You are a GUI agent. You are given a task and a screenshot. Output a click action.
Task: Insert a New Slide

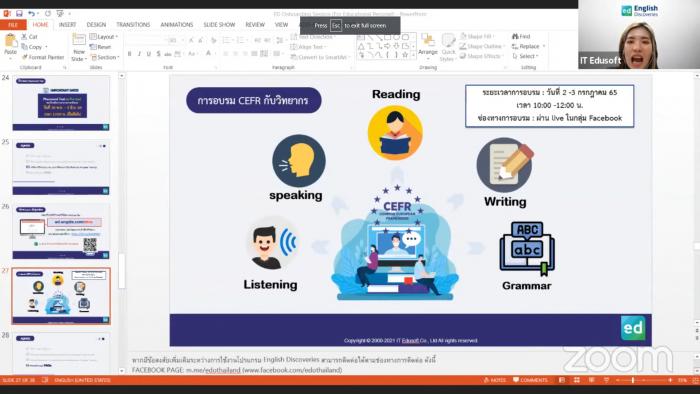click(x=79, y=47)
